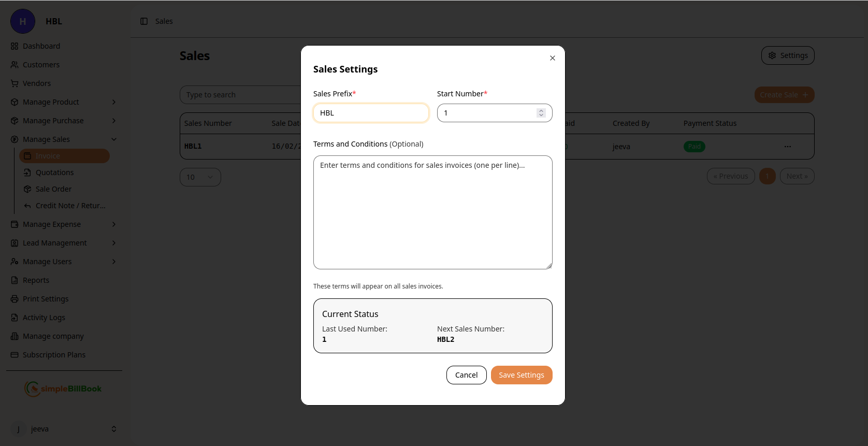
Task: Click the Reports icon in sidebar
Action: point(15,280)
